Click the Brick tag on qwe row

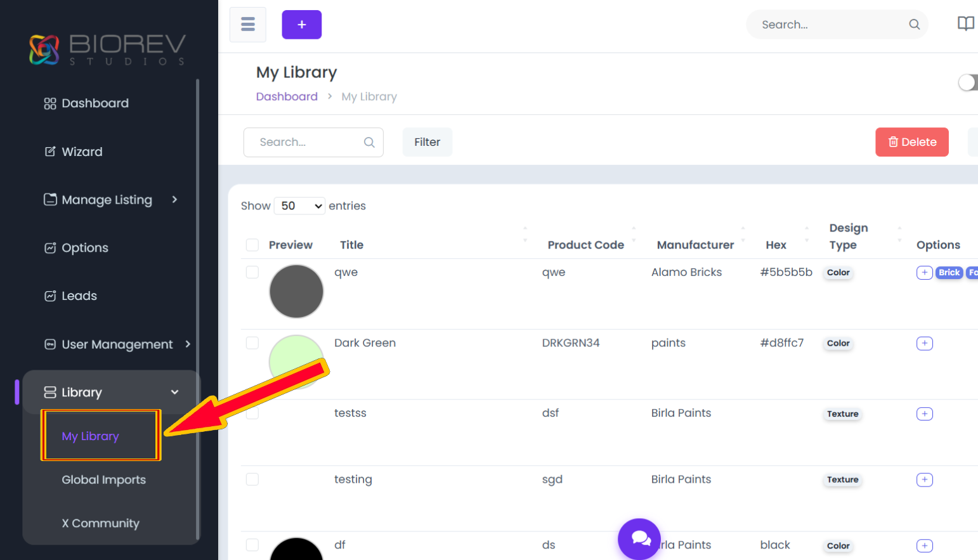coord(949,273)
